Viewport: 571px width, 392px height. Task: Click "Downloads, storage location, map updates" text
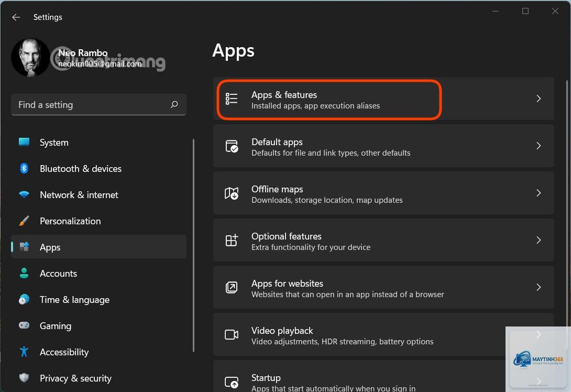pyautogui.click(x=327, y=200)
